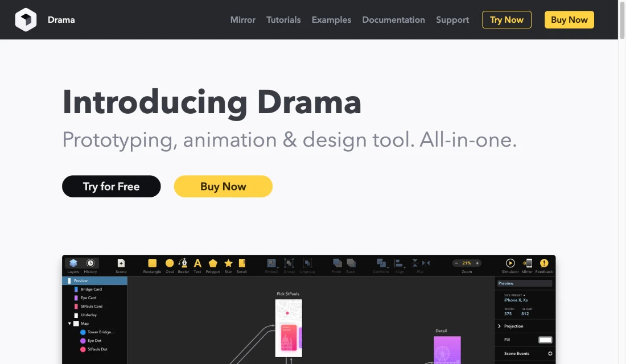Select the Text tool
The height and width of the screenshot is (364, 626).
click(x=197, y=264)
